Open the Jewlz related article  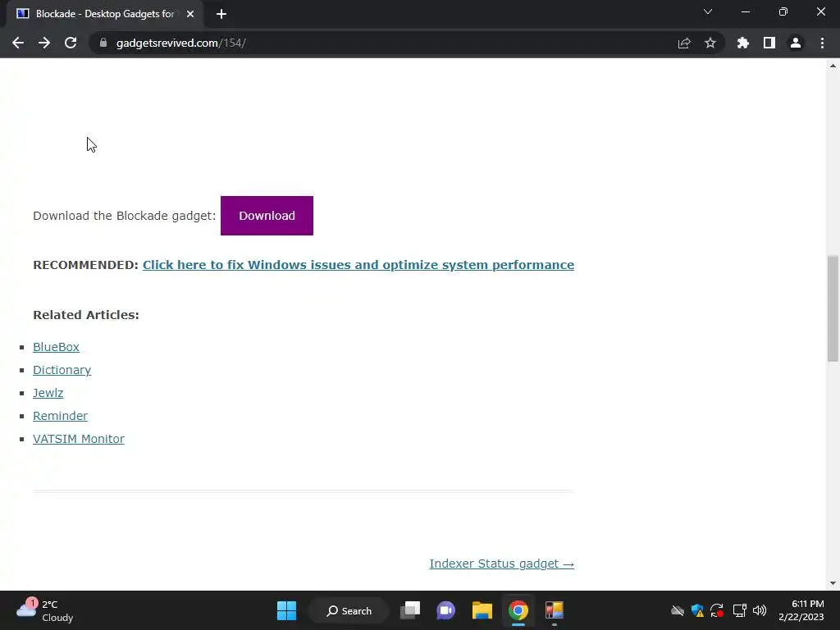coord(48,393)
